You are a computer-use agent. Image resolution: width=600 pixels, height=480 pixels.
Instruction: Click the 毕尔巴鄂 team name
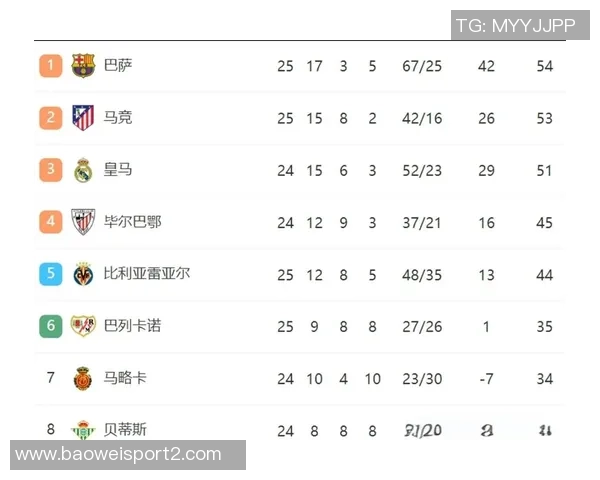[x=132, y=222]
